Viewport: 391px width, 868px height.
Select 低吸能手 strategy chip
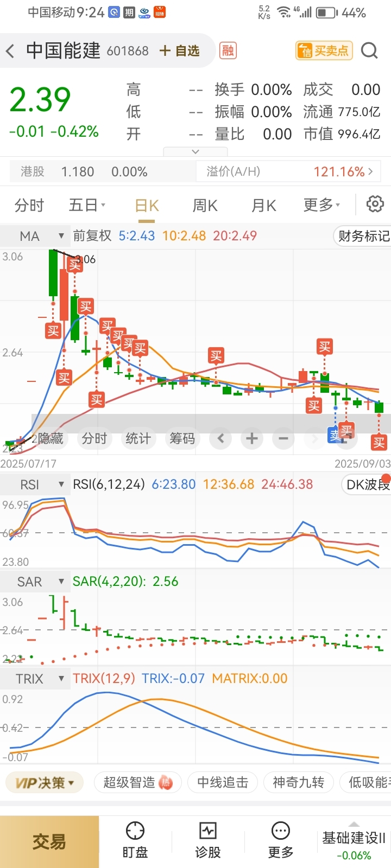365,783
